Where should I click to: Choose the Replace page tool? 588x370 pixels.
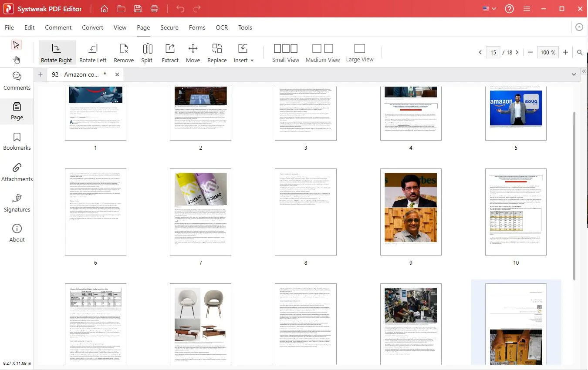pyautogui.click(x=217, y=53)
